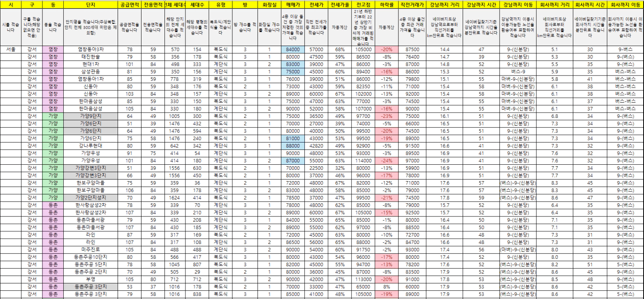Click the 8% 하락율 cell
This screenshot has height=299, width=644.
point(387,286)
